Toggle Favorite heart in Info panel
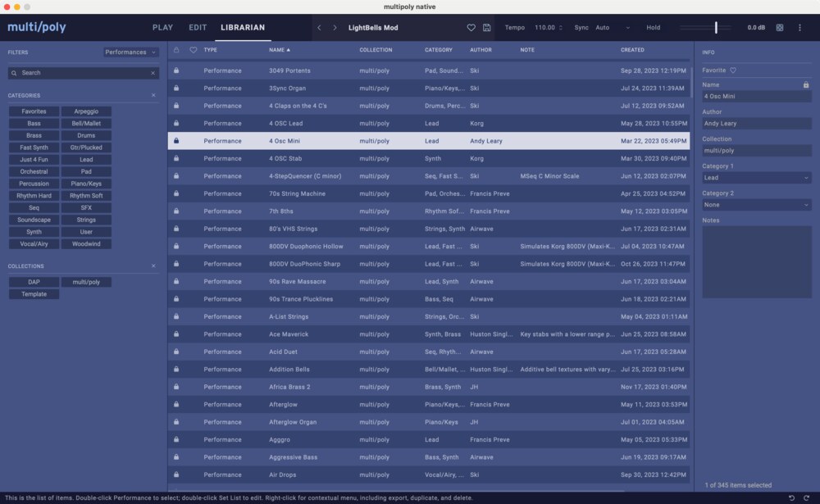This screenshot has height=504, width=820. (733, 70)
